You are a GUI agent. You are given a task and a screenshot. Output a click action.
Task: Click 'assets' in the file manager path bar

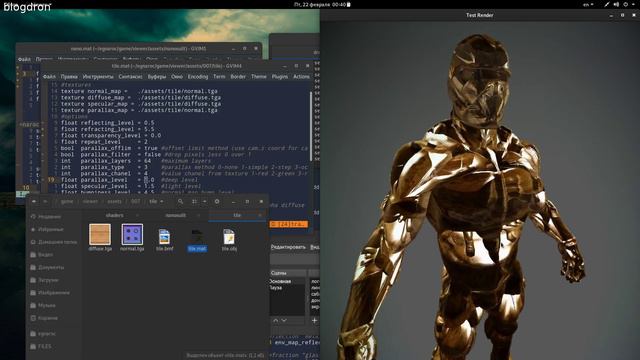coord(114,202)
